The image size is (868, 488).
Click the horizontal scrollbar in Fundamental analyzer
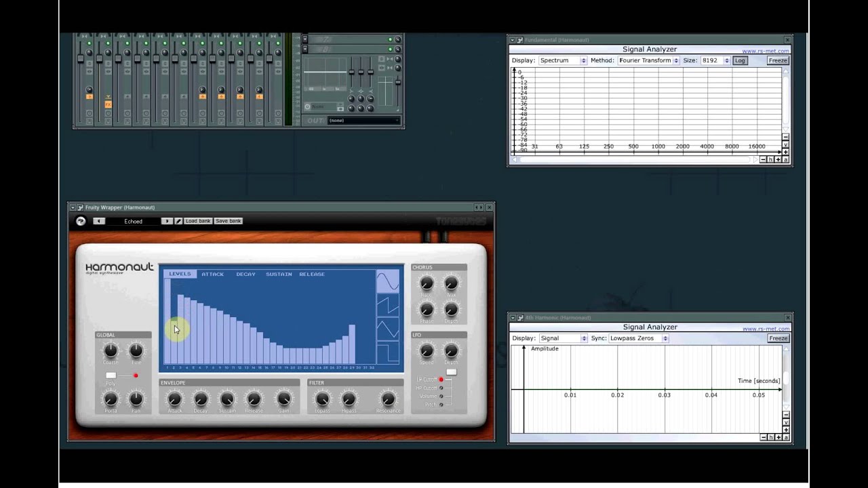point(634,159)
